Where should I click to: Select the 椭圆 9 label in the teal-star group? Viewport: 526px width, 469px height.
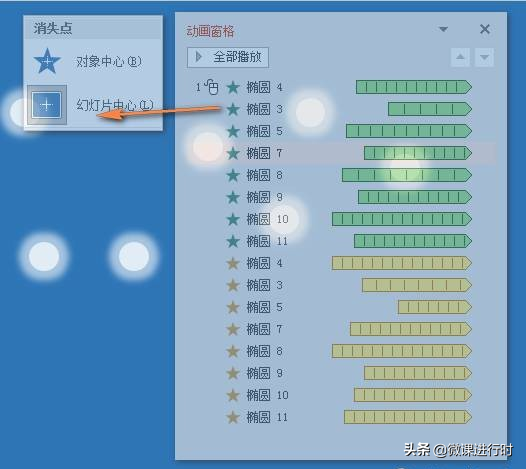264,198
